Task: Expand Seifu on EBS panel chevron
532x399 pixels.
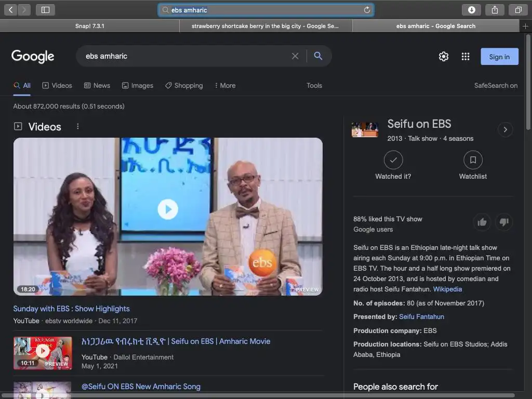Action: click(505, 129)
